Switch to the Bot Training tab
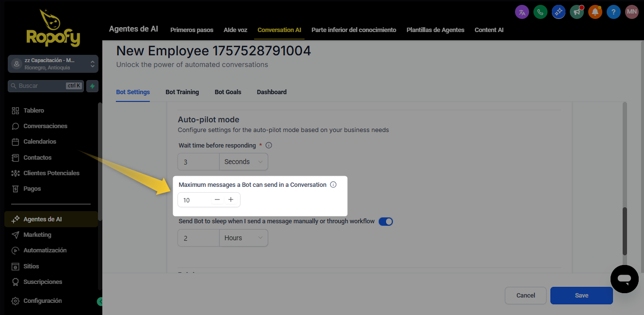This screenshot has width=644, height=315. pos(182,92)
